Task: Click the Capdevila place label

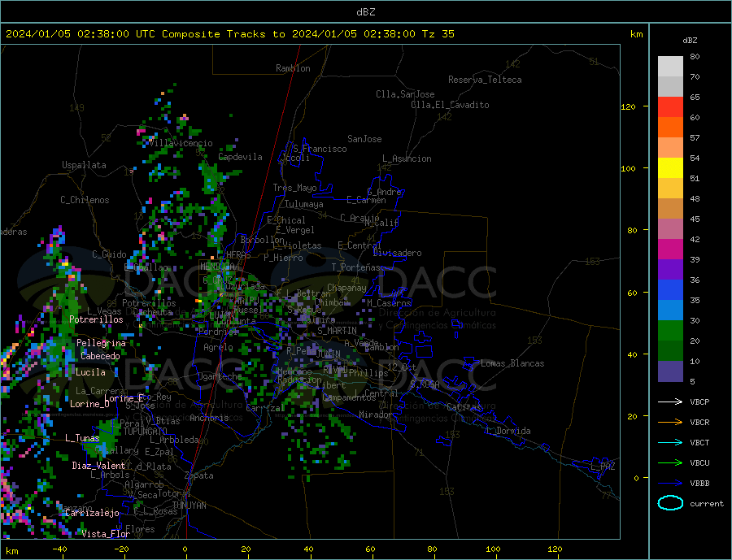Action: pyautogui.click(x=241, y=157)
